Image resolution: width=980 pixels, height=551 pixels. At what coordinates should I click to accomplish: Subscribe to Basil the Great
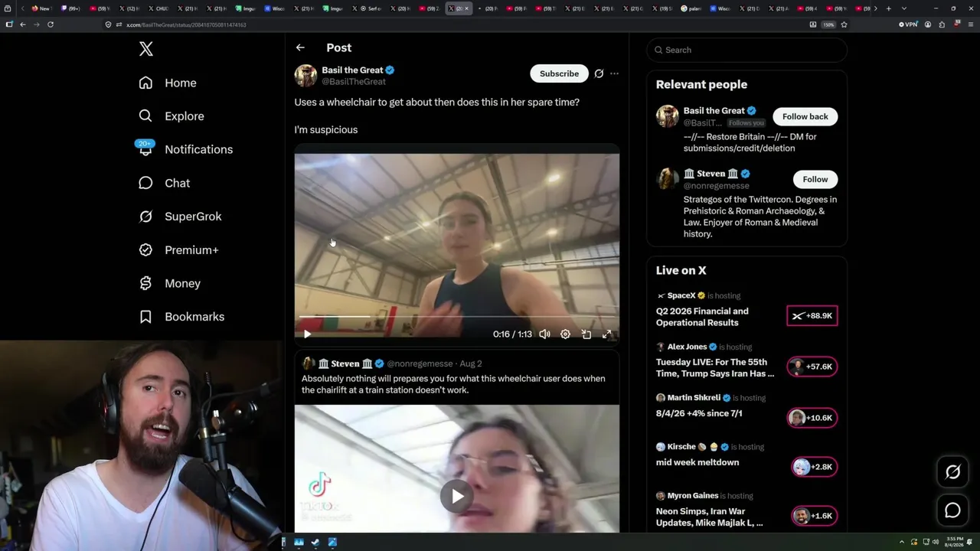coord(559,73)
